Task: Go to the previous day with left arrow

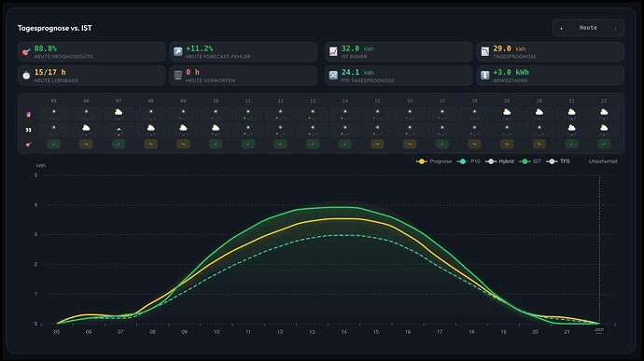Action: [x=561, y=28]
